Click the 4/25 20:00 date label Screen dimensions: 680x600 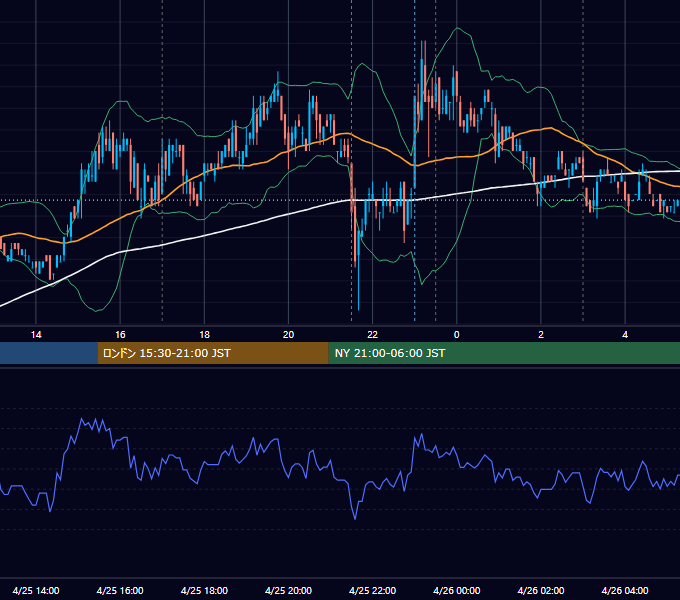point(288,590)
